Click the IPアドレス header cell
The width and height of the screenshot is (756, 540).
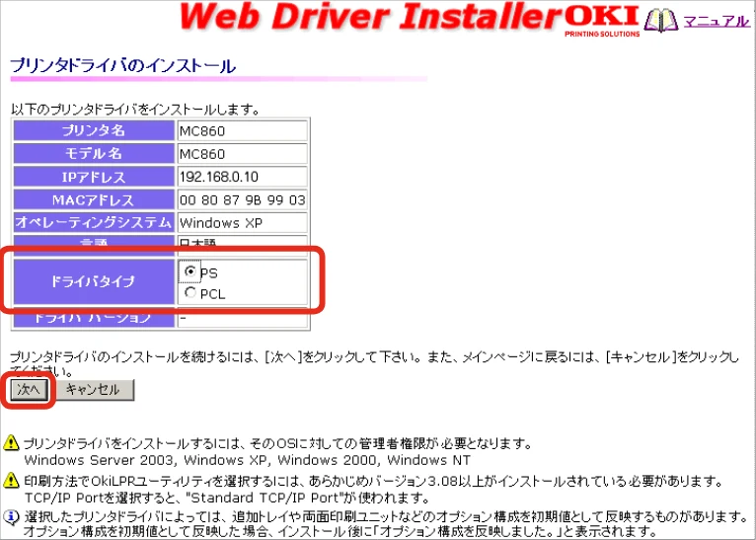coord(94,177)
